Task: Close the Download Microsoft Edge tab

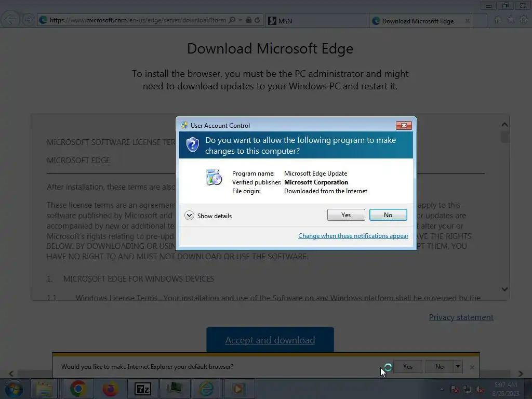Action: pos(467,21)
